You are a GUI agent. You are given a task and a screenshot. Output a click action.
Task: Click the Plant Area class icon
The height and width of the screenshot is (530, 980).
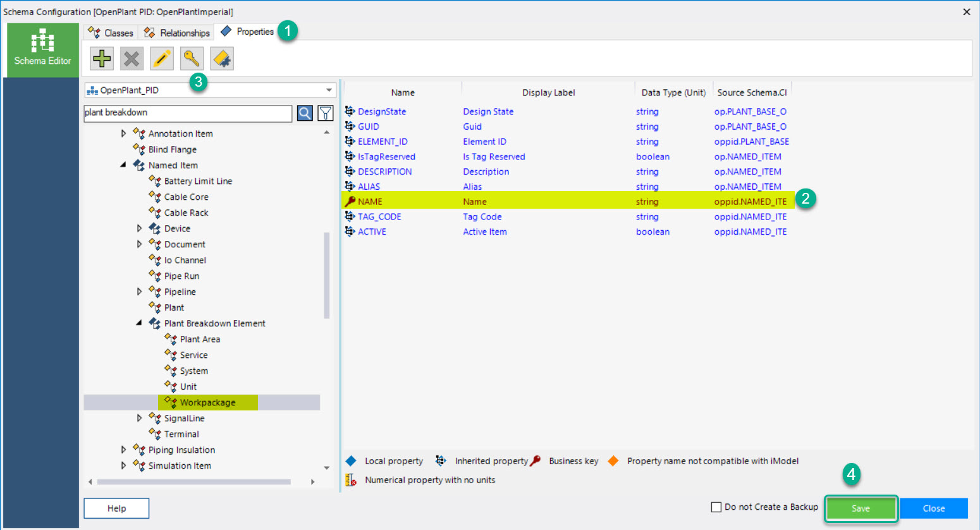[171, 339]
